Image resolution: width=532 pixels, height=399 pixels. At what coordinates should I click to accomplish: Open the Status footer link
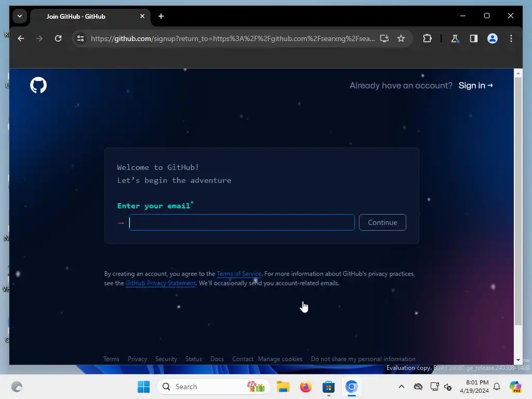193,359
